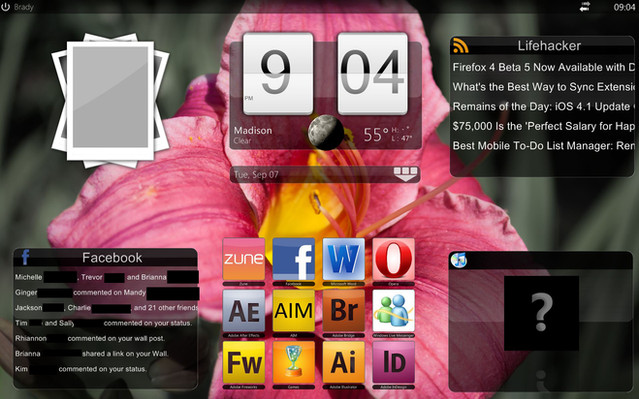Click the Lifehacker feed title
The height and width of the screenshot is (399, 639).
[x=549, y=46]
